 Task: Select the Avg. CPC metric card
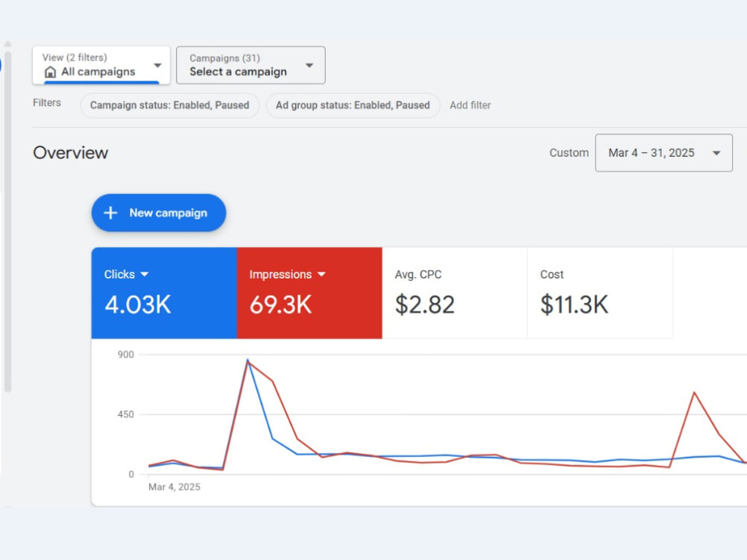[x=454, y=293]
